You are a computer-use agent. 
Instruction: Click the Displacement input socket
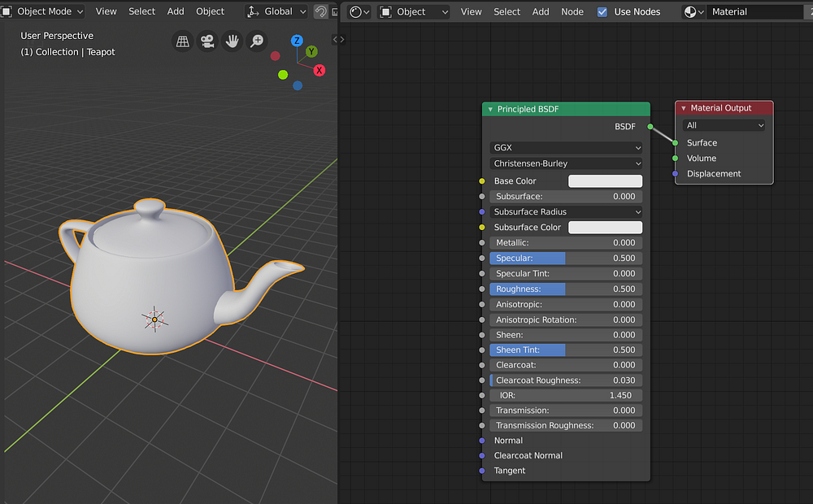click(x=675, y=174)
